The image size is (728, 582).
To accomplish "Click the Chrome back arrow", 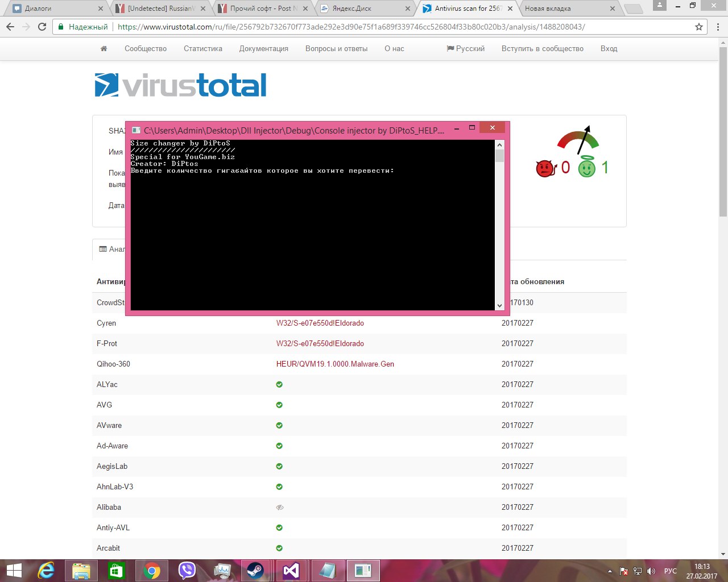I will 10,27.
